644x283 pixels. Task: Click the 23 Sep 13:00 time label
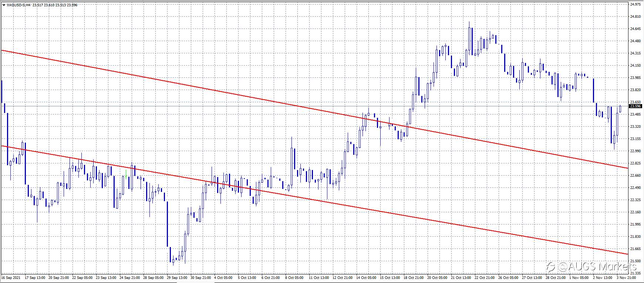[106, 277]
